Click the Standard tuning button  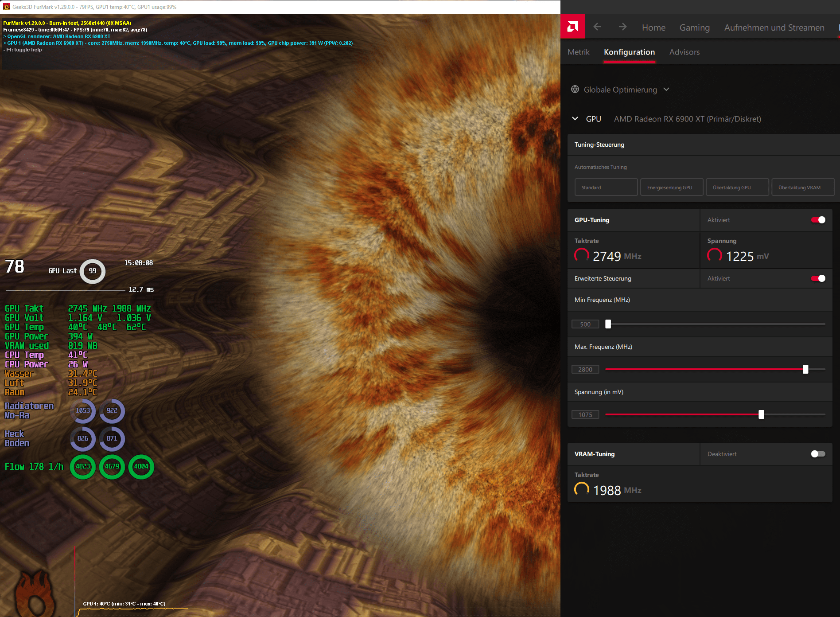pyautogui.click(x=606, y=187)
